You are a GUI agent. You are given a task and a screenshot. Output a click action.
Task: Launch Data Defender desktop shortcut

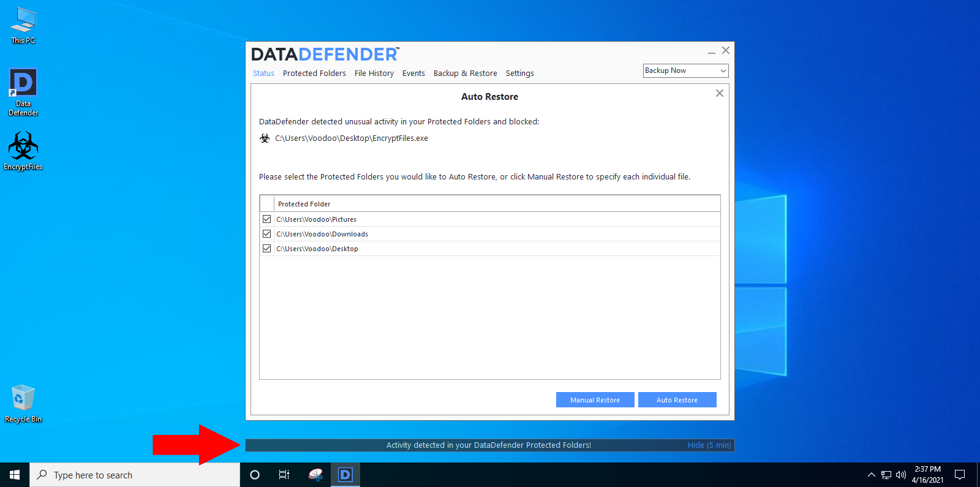[23, 92]
